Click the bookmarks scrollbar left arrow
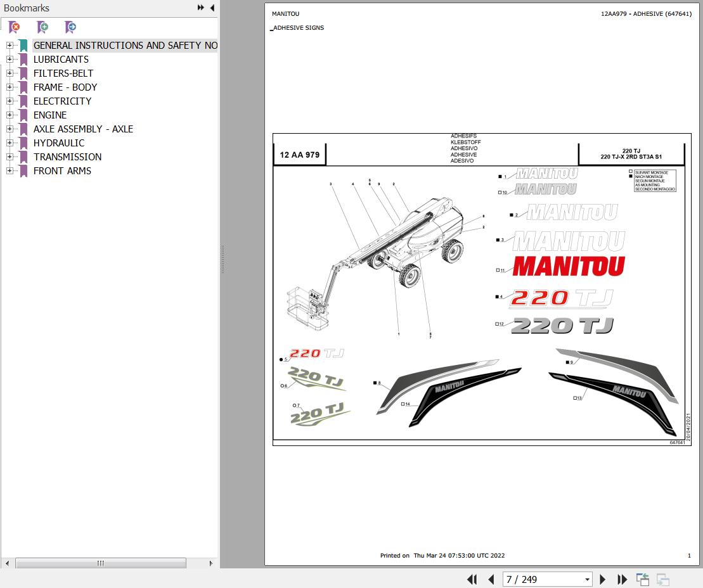This screenshot has width=703, height=588. coord(7,563)
